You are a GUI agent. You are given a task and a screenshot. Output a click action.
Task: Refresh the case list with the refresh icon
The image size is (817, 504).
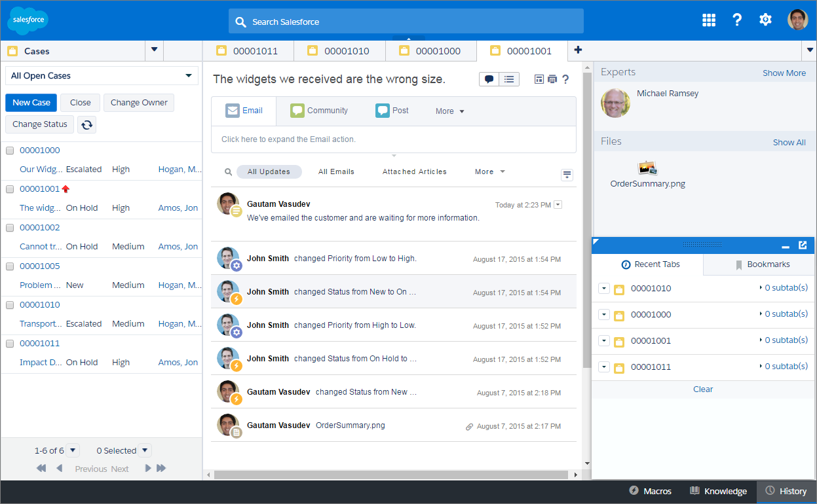tap(86, 124)
